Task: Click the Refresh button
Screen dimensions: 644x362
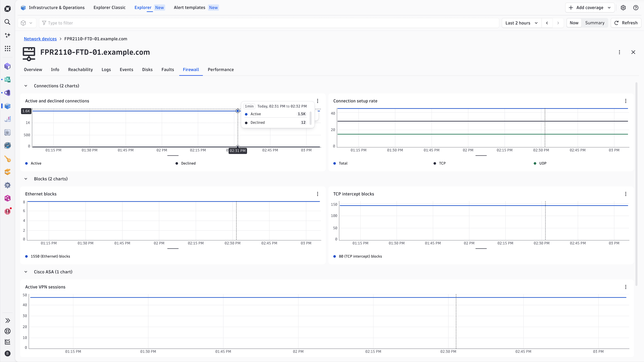Action: point(626,23)
